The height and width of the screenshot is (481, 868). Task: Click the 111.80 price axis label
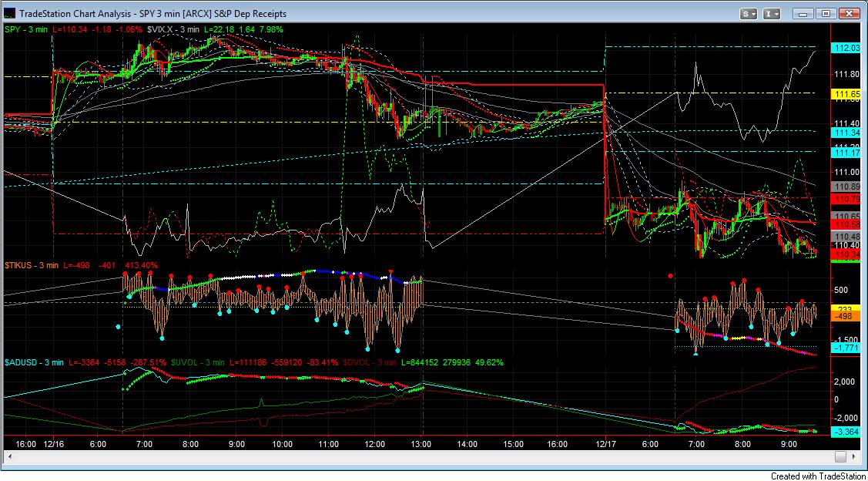pos(846,74)
